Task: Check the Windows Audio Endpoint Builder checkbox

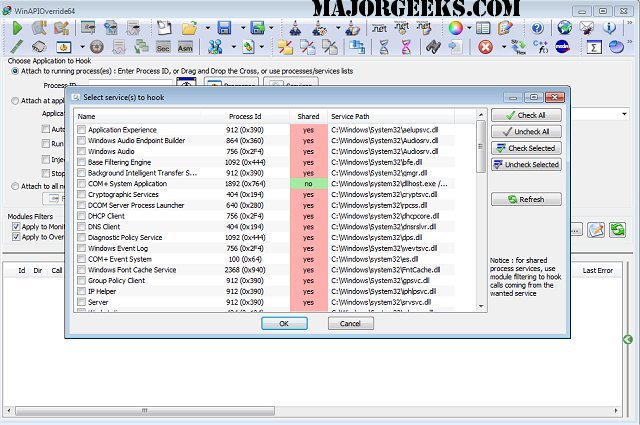Action: pos(81,140)
